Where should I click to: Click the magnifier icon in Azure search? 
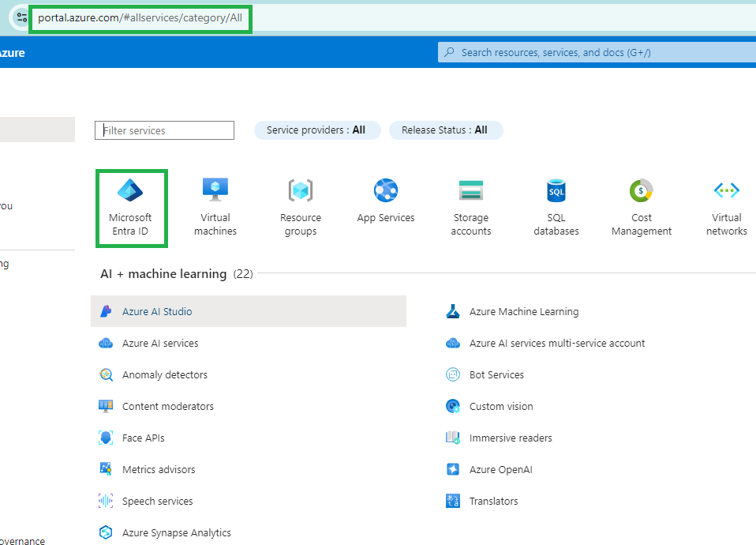[449, 52]
